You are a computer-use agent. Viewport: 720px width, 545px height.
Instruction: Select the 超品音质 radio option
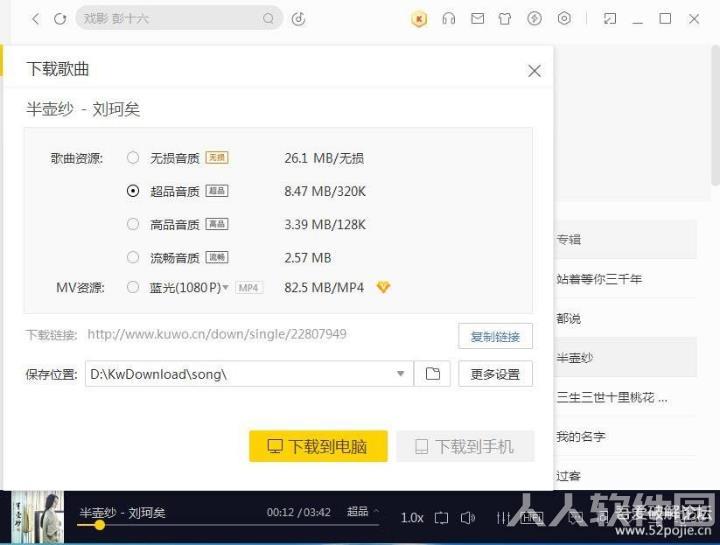pyautogui.click(x=133, y=191)
